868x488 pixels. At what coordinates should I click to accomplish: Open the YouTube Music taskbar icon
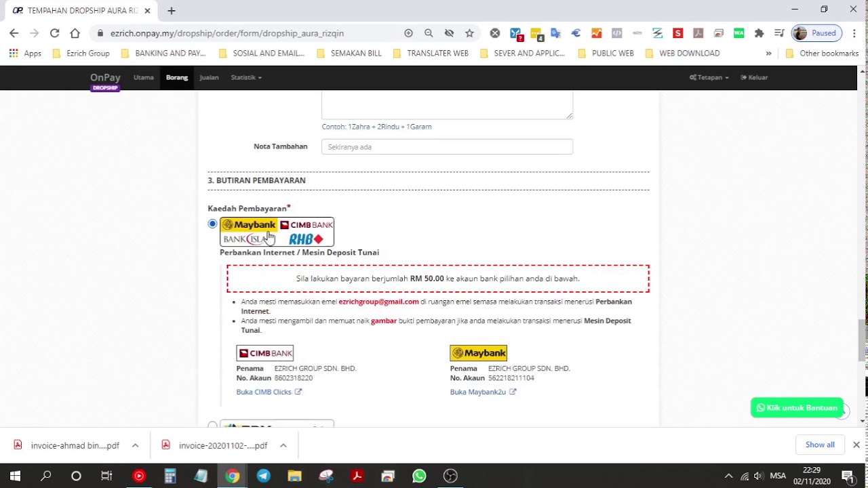[138, 476]
